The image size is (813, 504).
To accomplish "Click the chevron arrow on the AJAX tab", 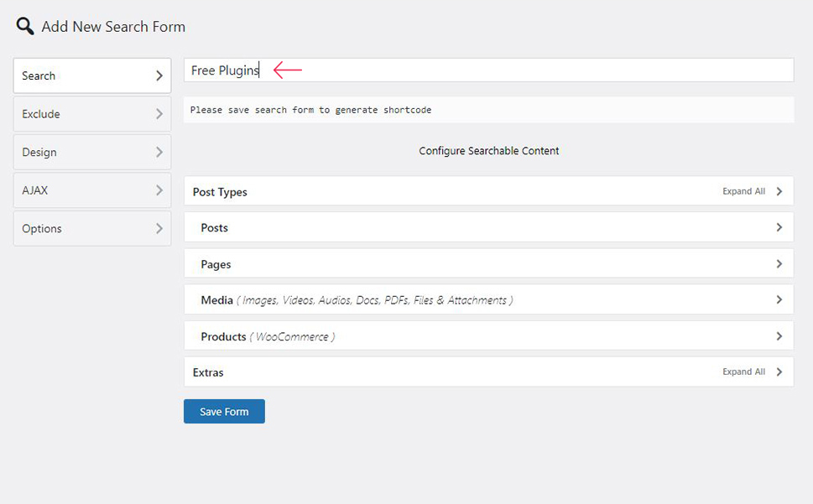I will coord(159,190).
